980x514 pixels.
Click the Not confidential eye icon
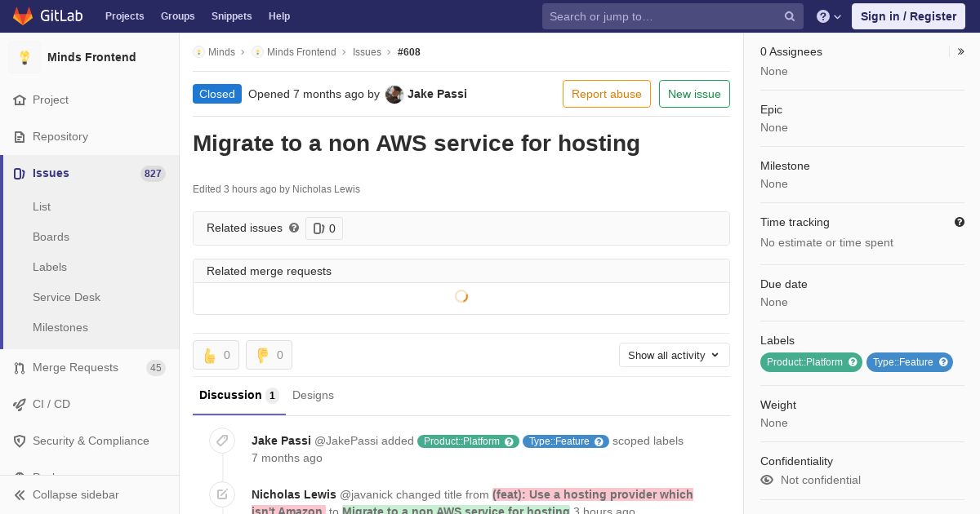click(x=767, y=480)
